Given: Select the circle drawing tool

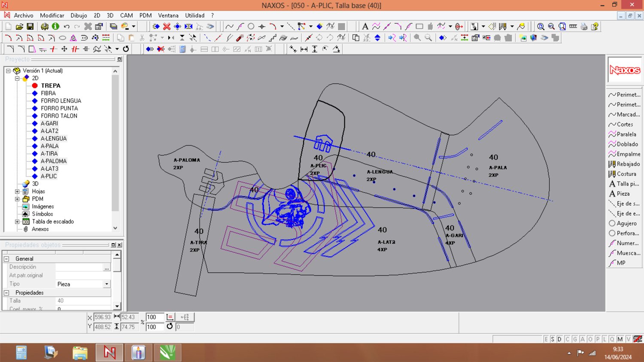Looking at the screenshot, I should pyautogui.click(x=251, y=27).
